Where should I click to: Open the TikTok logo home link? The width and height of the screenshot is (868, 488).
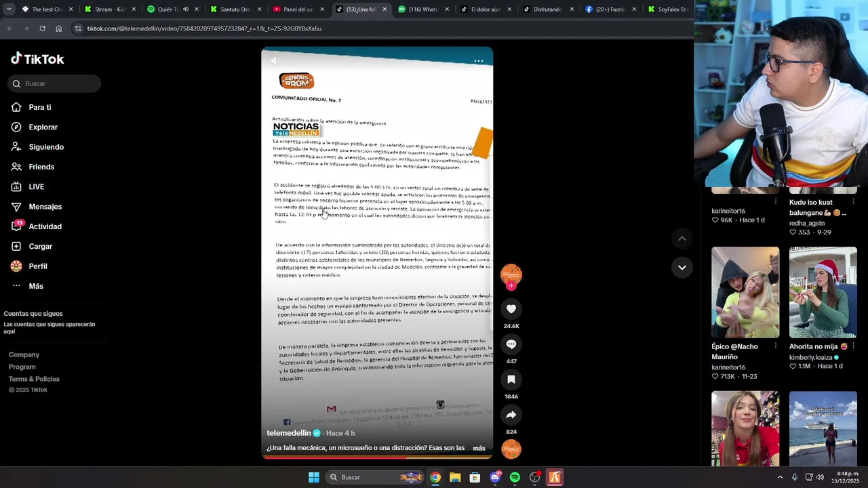(x=37, y=59)
